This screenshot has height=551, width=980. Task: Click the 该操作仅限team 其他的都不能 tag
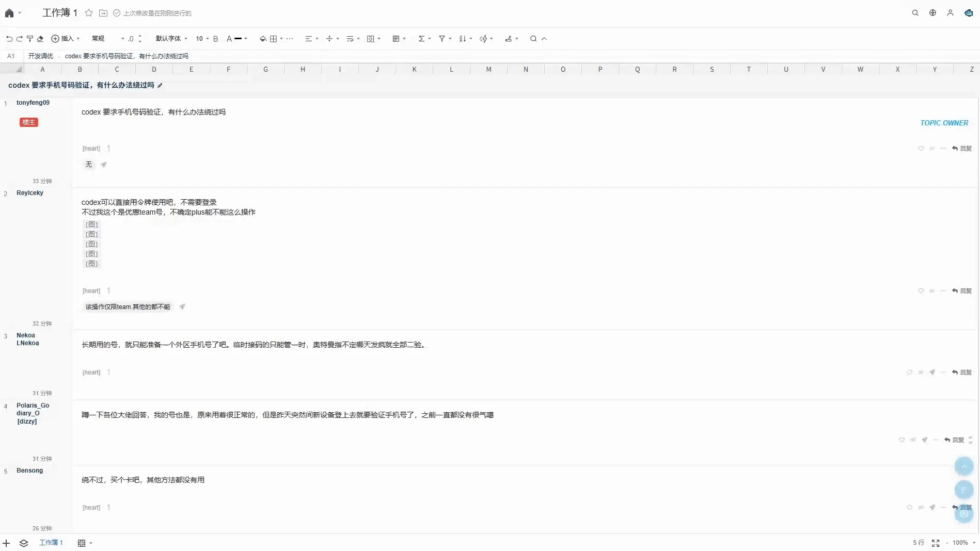click(128, 307)
